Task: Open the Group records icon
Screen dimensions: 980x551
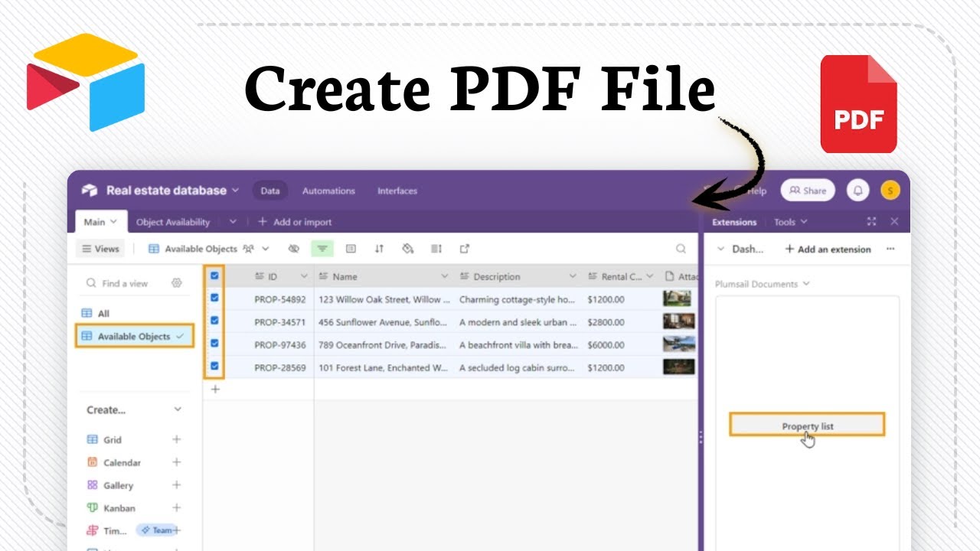Action: (351, 249)
